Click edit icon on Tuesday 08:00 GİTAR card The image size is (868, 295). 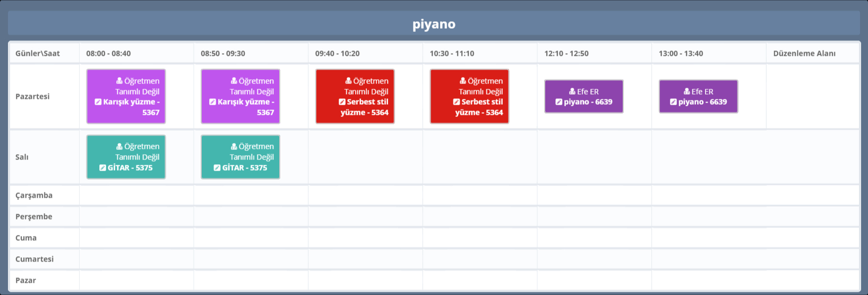[x=102, y=168]
